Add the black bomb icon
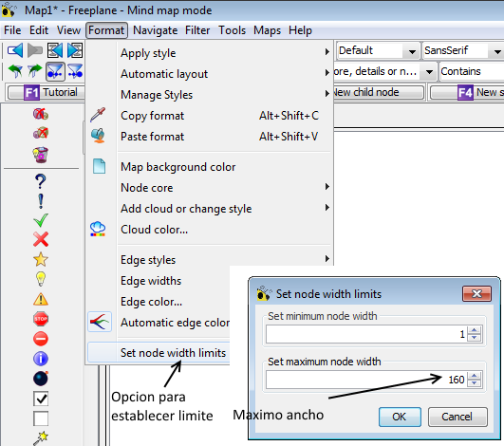 [x=41, y=379]
